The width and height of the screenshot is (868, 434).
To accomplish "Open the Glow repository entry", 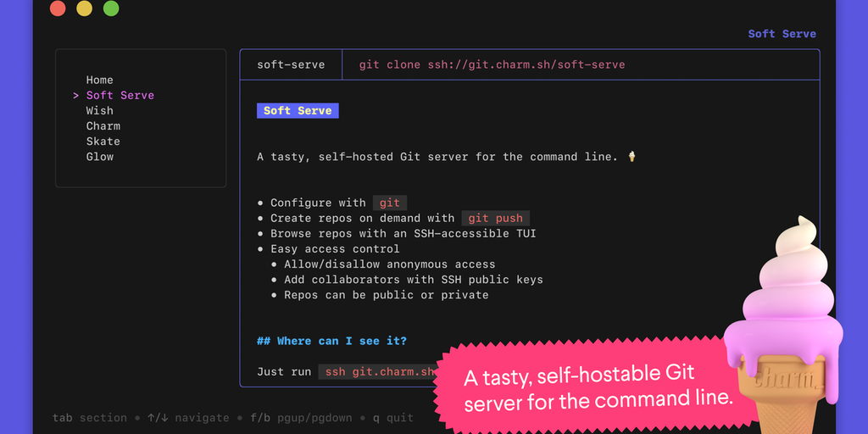I will (x=100, y=157).
